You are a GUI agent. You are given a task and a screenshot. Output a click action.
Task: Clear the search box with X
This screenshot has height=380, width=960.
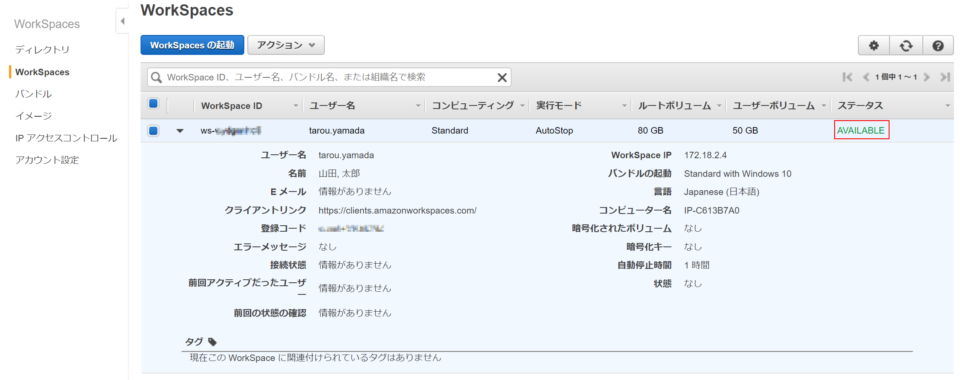[x=502, y=77]
